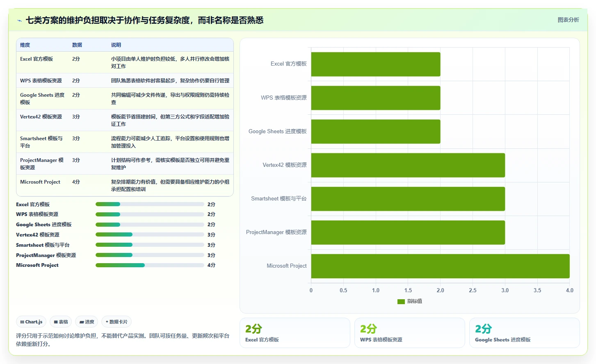Click the Google Sheets 进度模板 chart bar
The height and width of the screenshot is (364, 596).
pyautogui.click(x=376, y=132)
